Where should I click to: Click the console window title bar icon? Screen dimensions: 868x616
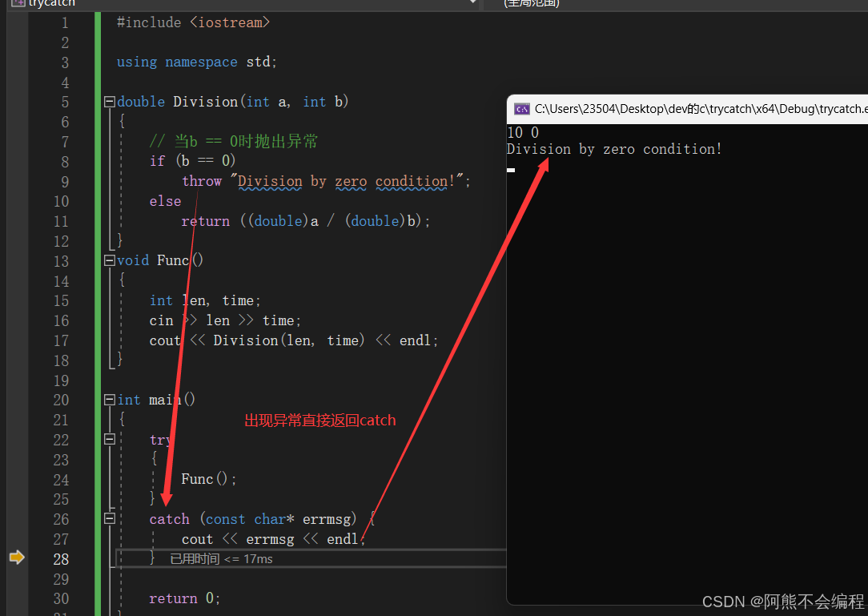tap(521, 109)
